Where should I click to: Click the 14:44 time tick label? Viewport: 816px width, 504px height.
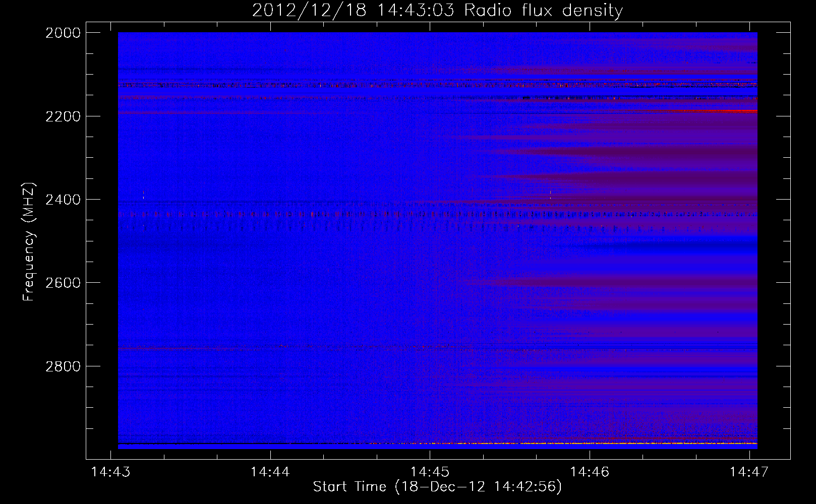(x=270, y=472)
